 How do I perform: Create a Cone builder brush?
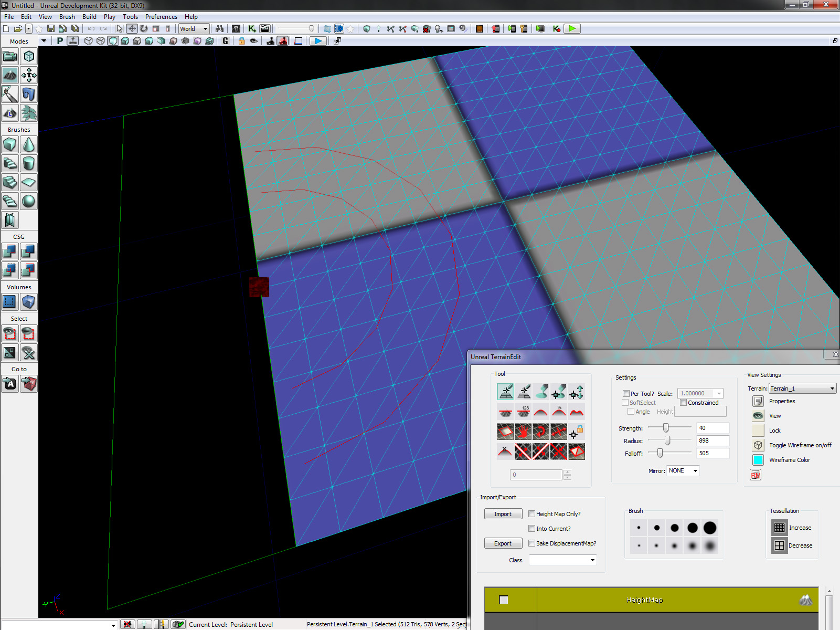29,144
